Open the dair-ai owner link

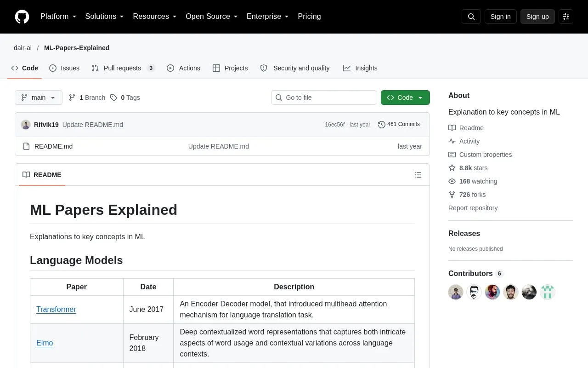23,48
